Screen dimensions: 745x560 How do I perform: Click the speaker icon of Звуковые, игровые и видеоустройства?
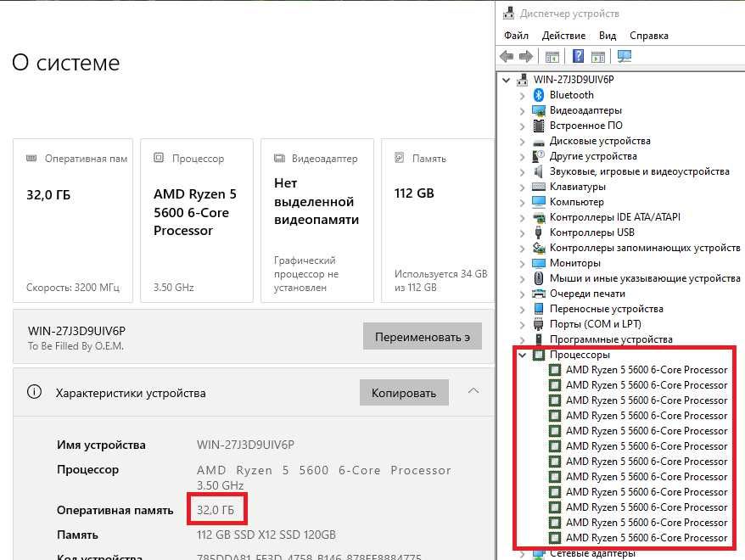(x=538, y=171)
